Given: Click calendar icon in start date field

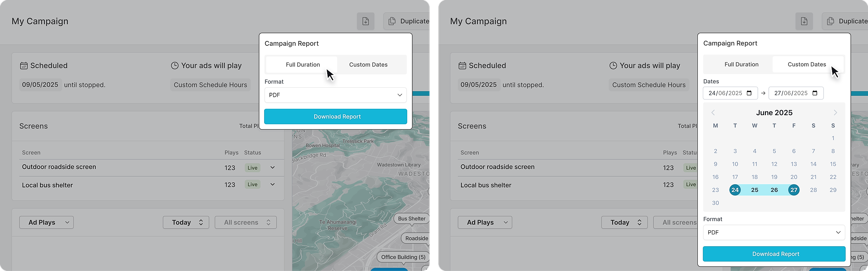Looking at the screenshot, I should 749,93.
